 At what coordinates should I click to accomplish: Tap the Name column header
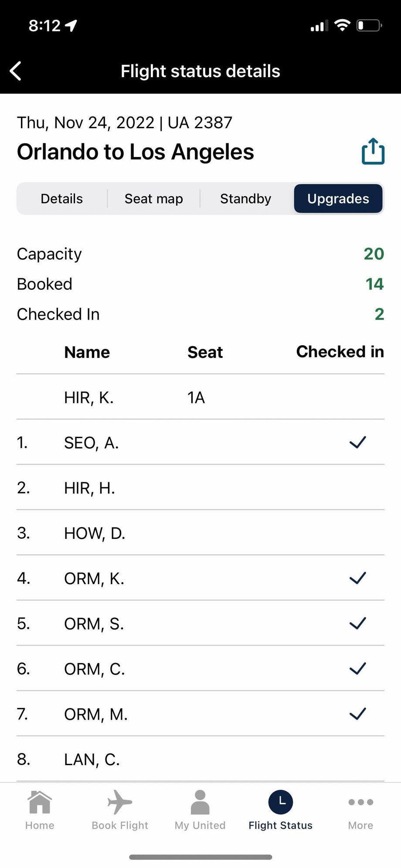tap(87, 352)
